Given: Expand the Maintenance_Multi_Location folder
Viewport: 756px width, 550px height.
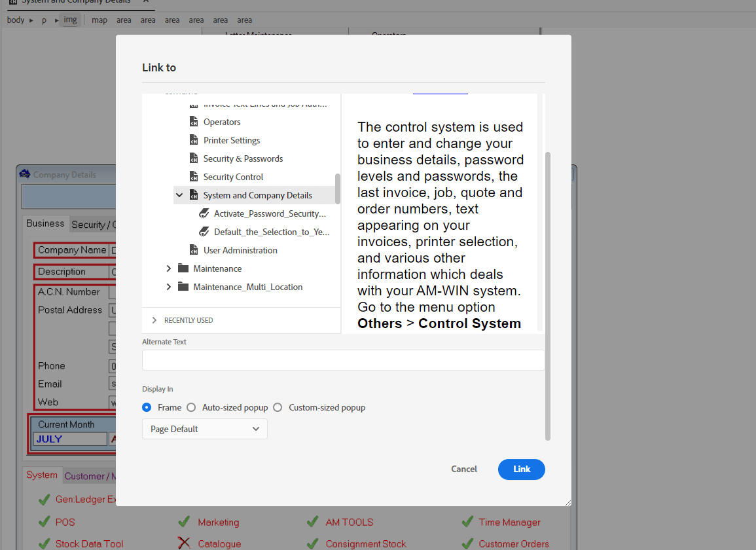Looking at the screenshot, I should pyautogui.click(x=168, y=286).
